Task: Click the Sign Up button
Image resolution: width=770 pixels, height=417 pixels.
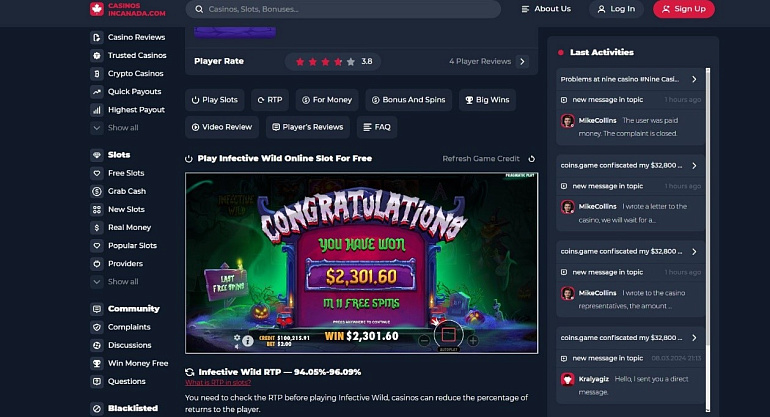Action: [x=684, y=9]
